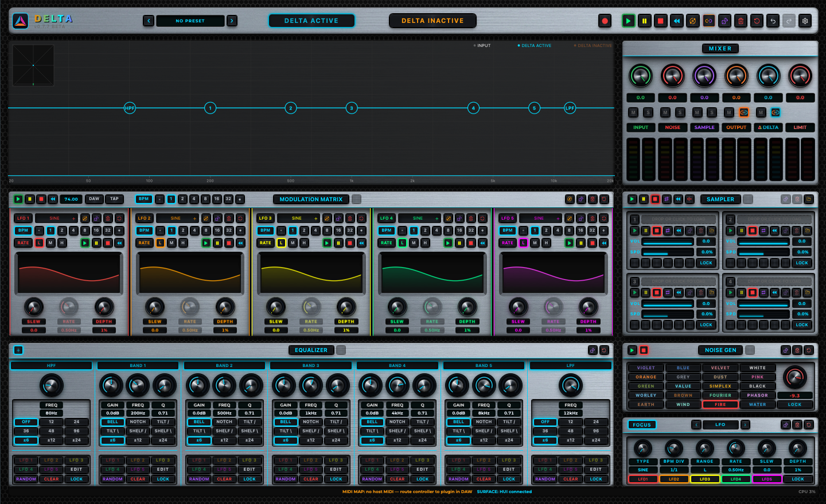Select the FIRE noise type
Image resolution: width=826 pixels, height=504 pixels.
point(720,405)
